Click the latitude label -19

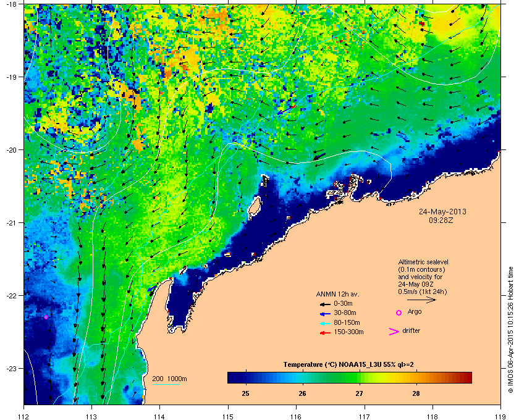(x=11, y=77)
